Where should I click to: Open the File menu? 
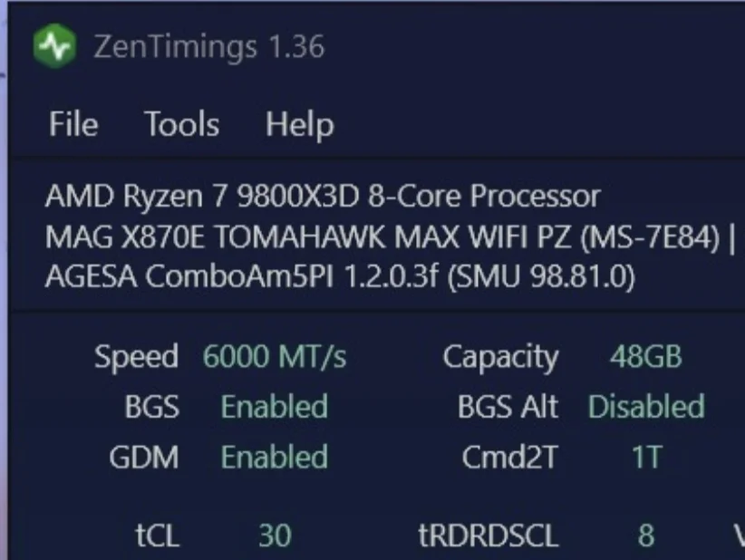[73, 124]
